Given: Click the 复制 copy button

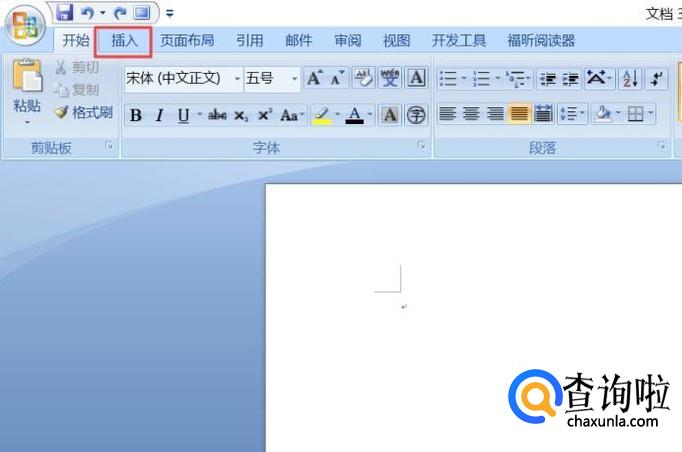Looking at the screenshot, I should (x=77, y=90).
